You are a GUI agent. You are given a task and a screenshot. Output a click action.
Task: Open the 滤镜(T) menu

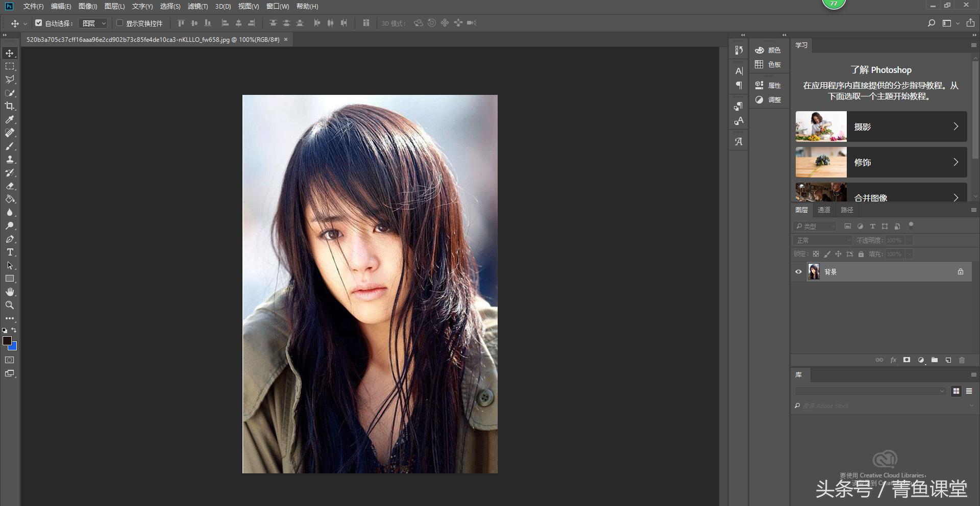[x=198, y=7]
